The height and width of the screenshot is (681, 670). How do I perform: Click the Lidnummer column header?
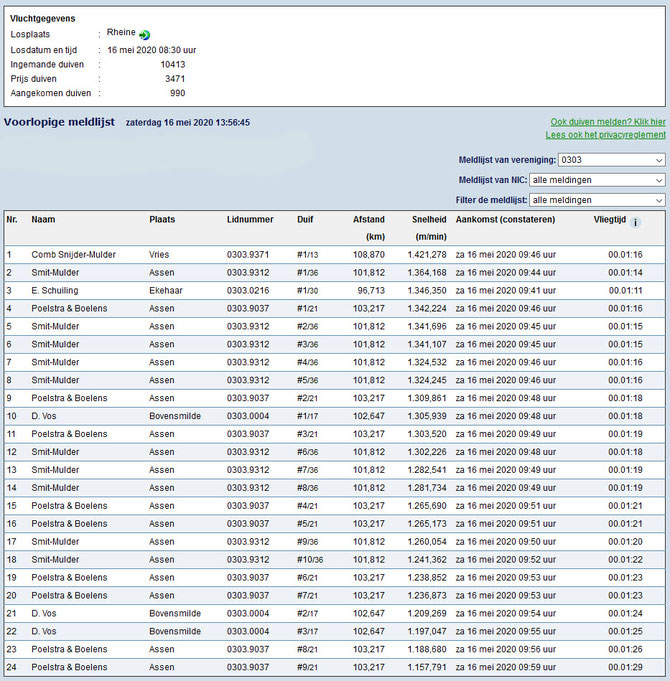(250, 219)
